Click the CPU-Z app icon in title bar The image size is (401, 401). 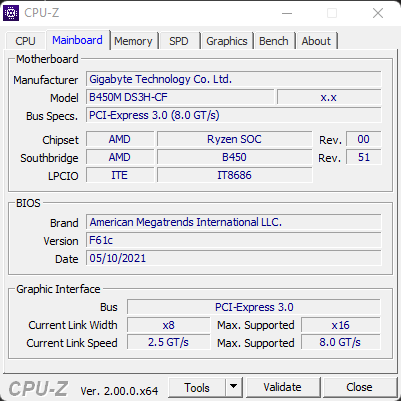pos(11,13)
